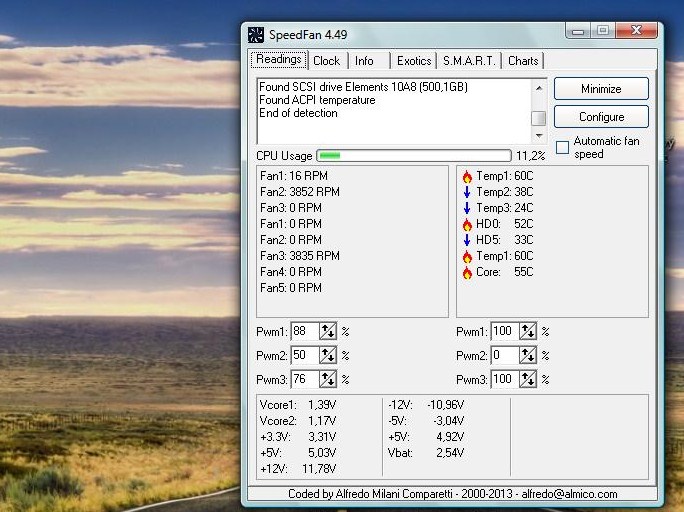
Task: Click the flame icon next to HD0: 52C
Action: [x=467, y=224]
